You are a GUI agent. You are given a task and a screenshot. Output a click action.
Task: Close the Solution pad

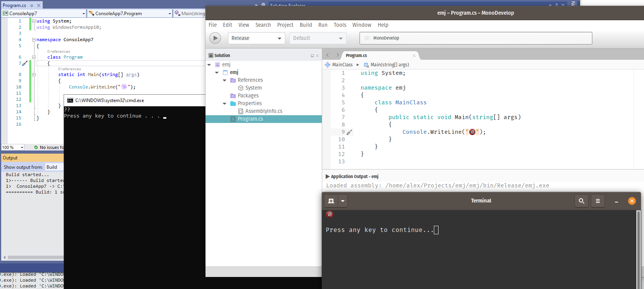[x=317, y=55]
